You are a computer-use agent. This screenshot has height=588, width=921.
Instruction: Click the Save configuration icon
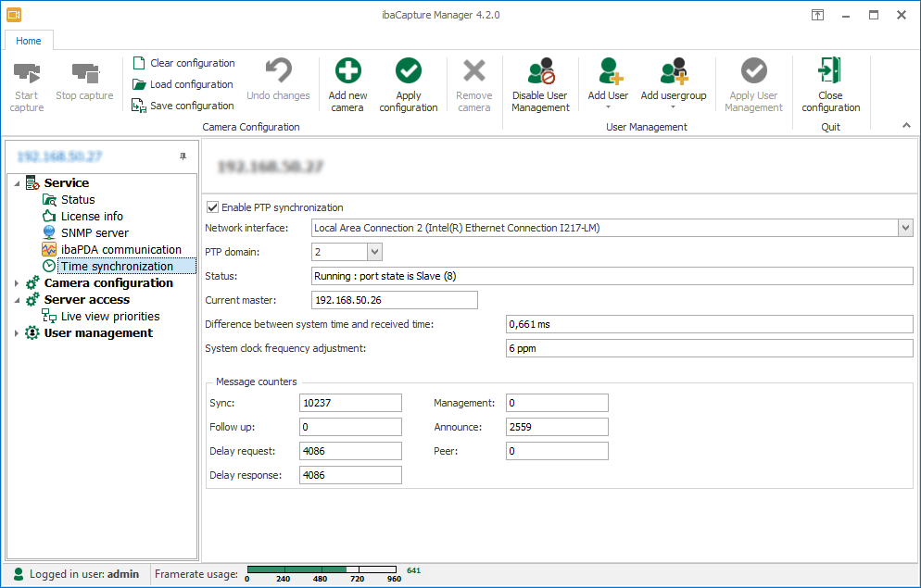[139, 106]
